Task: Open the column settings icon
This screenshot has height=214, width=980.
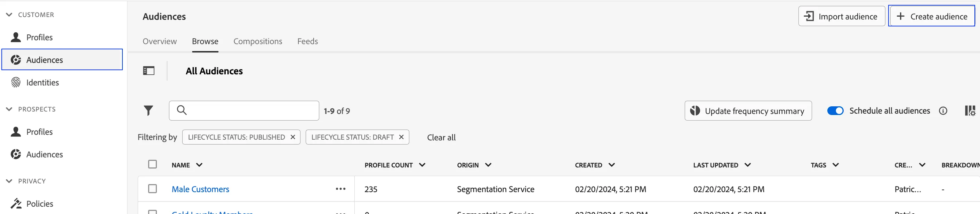Action: 970,110
